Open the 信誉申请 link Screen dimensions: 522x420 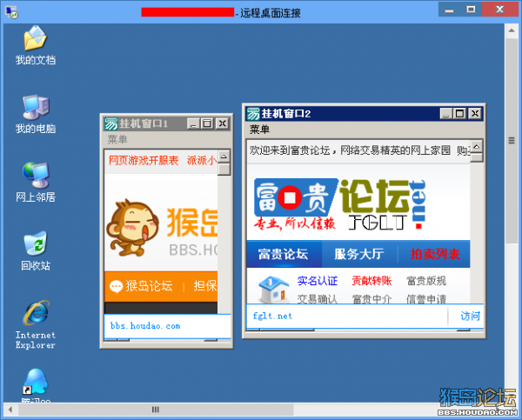click(426, 299)
